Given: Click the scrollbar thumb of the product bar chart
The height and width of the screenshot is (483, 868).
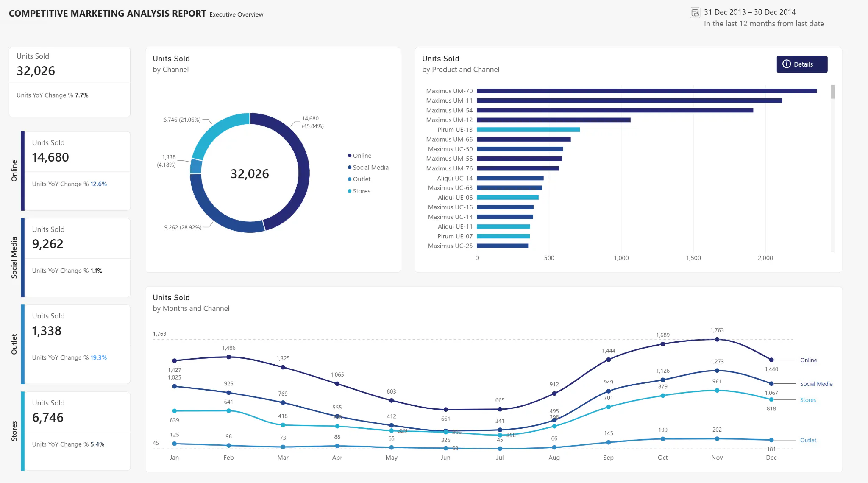Looking at the screenshot, I should (832, 92).
